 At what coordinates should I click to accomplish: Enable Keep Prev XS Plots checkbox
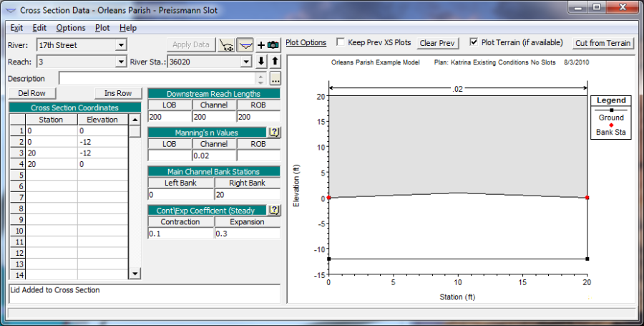point(341,42)
